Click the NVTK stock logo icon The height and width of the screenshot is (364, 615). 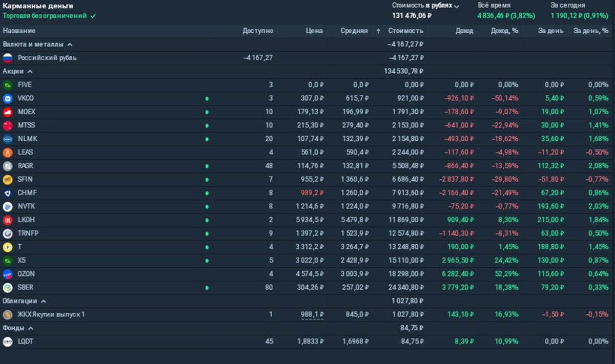[x=8, y=206]
